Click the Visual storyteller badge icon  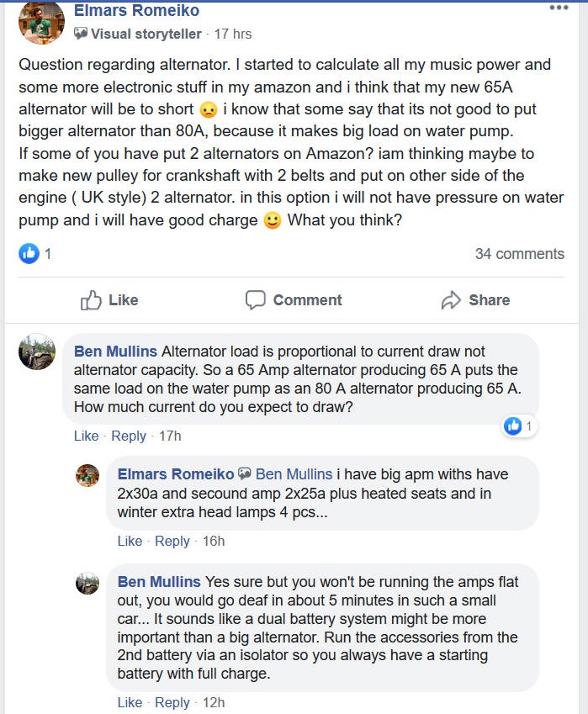pos(80,34)
